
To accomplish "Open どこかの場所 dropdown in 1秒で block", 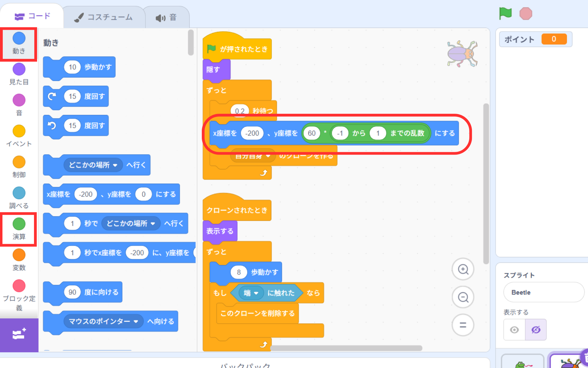I will (x=131, y=223).
